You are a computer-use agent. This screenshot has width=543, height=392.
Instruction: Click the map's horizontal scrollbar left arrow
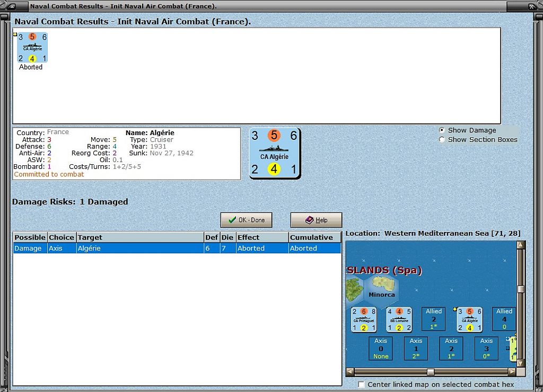click(350, 371)
